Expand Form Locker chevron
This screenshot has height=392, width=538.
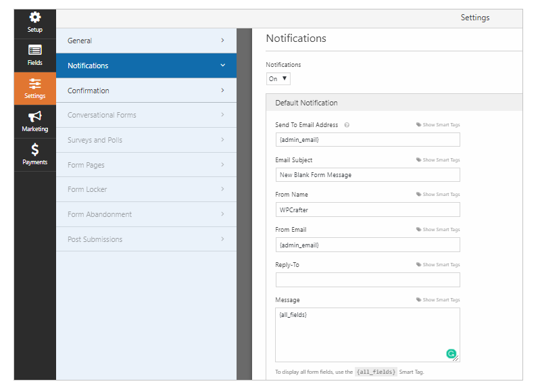(222, 189)
